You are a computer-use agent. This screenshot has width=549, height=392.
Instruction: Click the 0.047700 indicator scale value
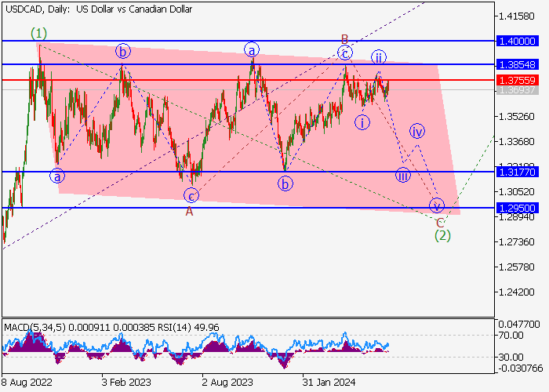[519, 325]
